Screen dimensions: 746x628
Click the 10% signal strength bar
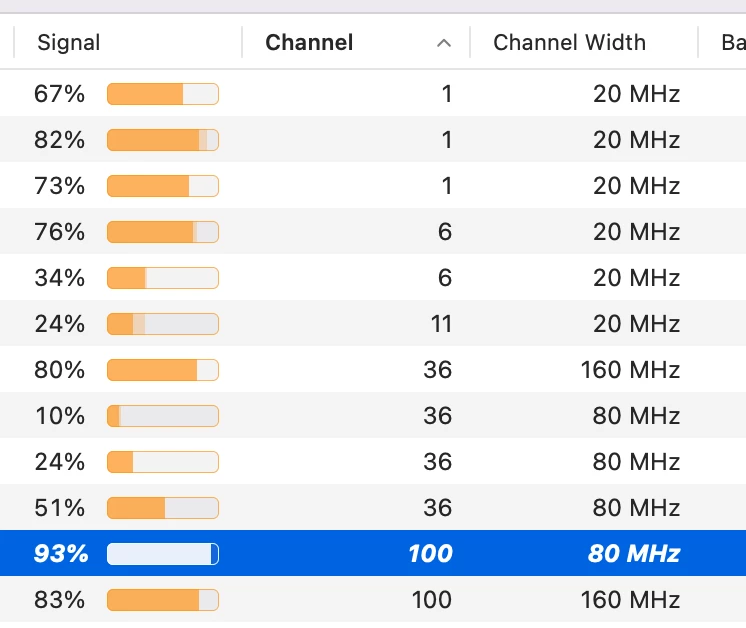click(x=162, y=416)
